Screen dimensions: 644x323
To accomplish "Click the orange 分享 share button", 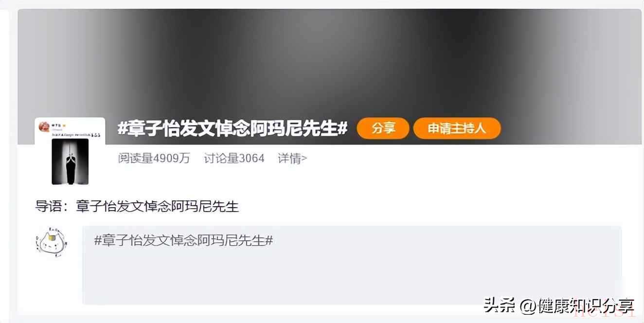I will tap(383, 128).
